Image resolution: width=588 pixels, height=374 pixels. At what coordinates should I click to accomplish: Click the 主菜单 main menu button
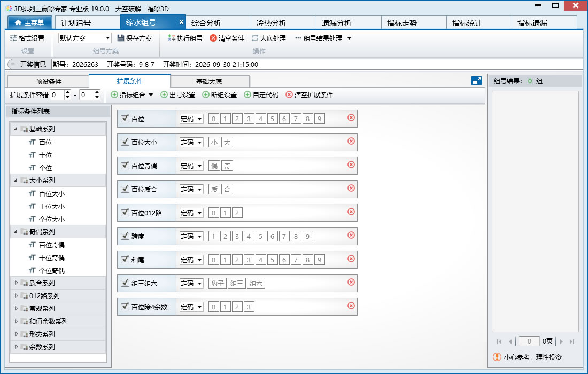coord(29,22)
